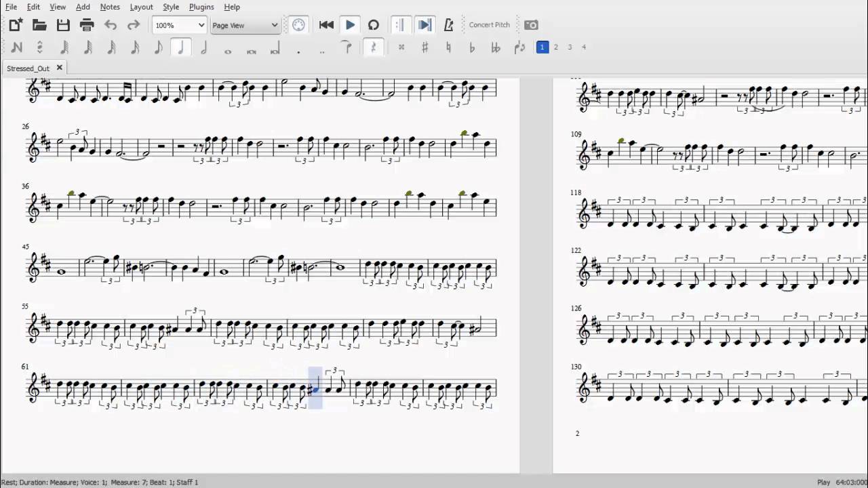Open the Page View mode dropdown
Viewport: 868px width, 488px height.
click(245, 25)
